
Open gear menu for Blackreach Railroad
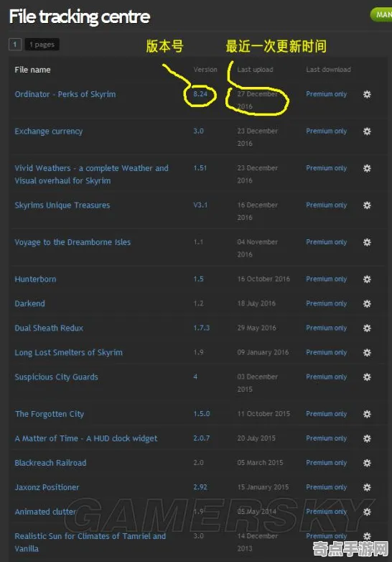367,463
